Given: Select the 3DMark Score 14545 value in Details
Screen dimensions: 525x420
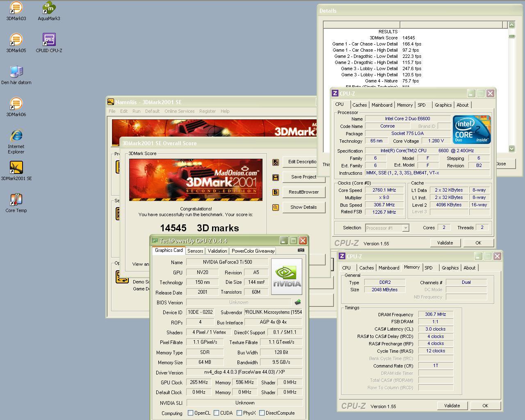Looking at the screenshot, I should (x=409, y=38).
